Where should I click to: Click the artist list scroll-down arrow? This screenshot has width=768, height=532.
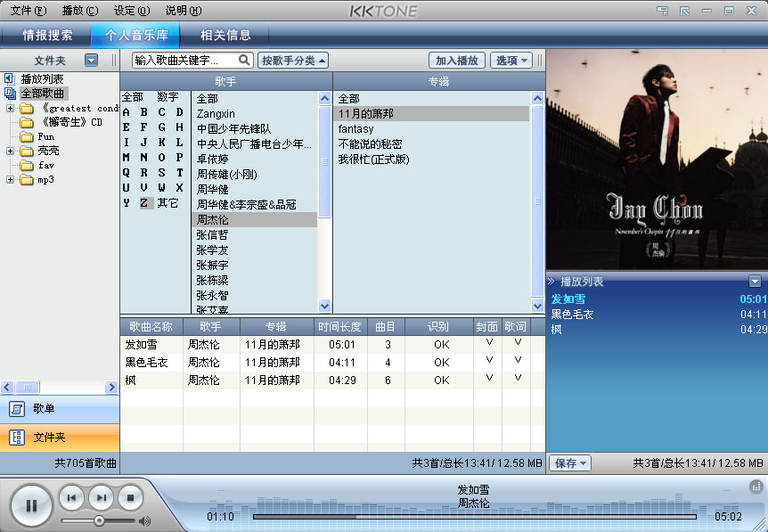(324, 306)
